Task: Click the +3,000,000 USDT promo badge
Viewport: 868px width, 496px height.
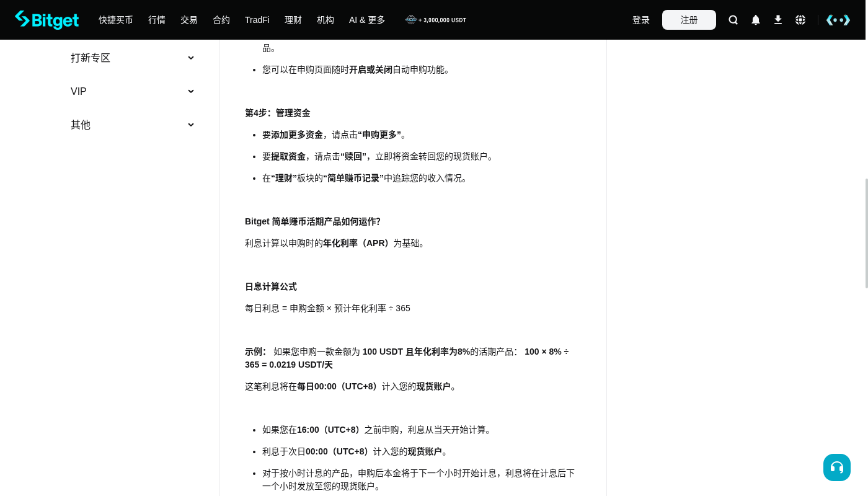Action: click(436, 20)
